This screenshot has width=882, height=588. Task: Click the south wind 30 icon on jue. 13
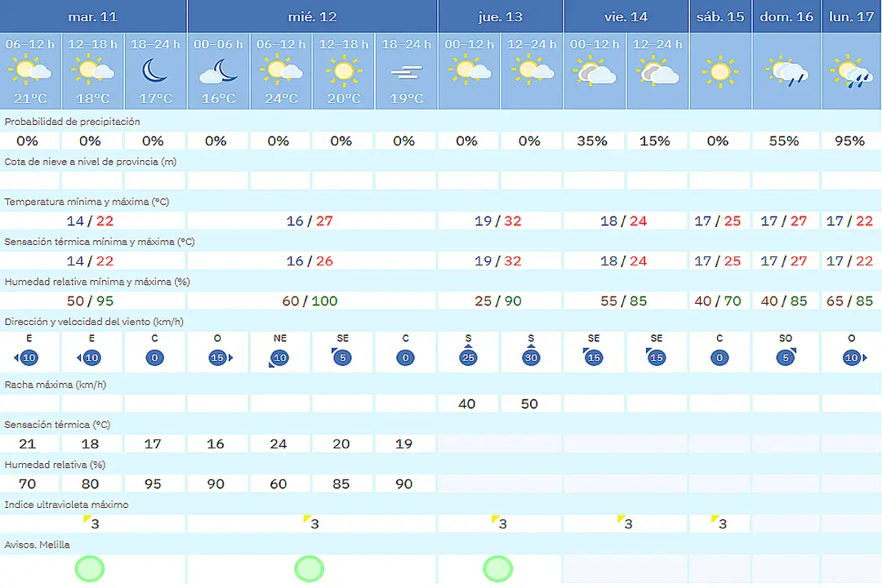(531, 355)
